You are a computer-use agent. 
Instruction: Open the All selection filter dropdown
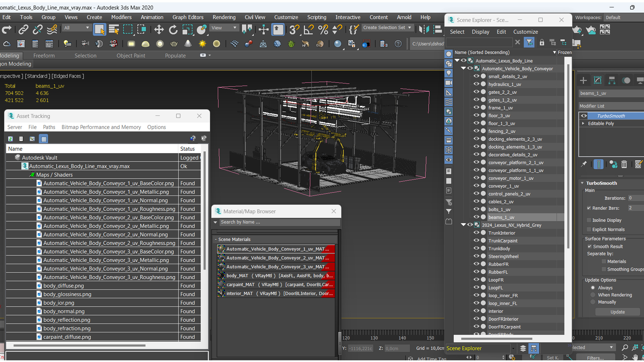point(76,28)
